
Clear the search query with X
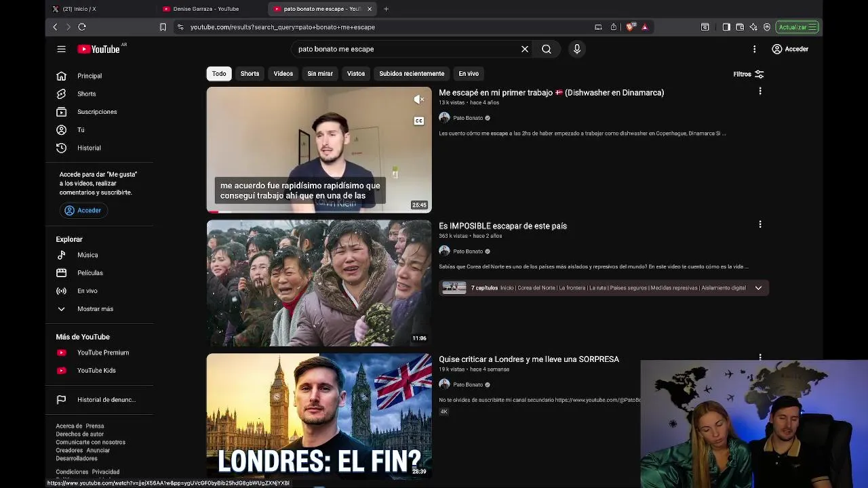[x=524, y=49]
